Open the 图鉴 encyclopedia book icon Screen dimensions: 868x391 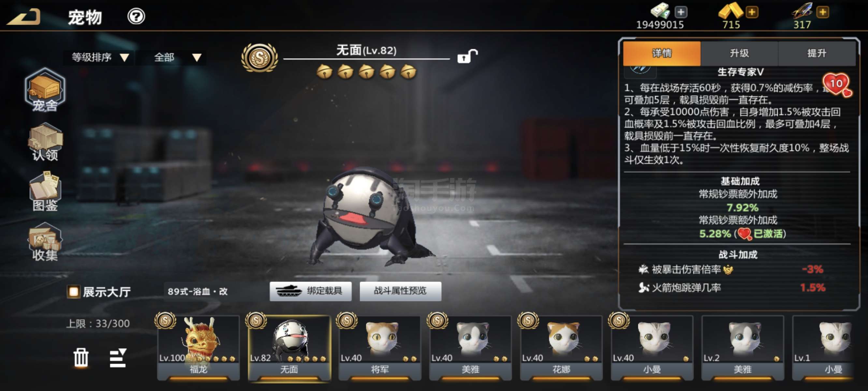click(45, 192)
